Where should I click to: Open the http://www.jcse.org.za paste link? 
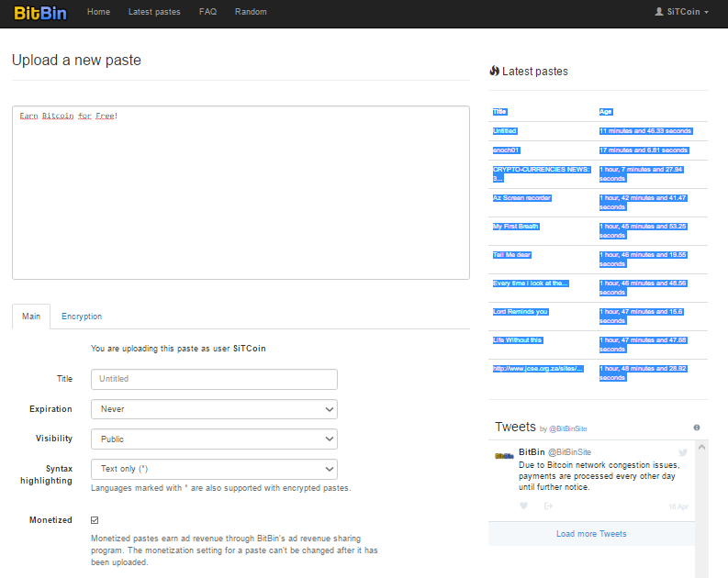[x=538, y=368]
